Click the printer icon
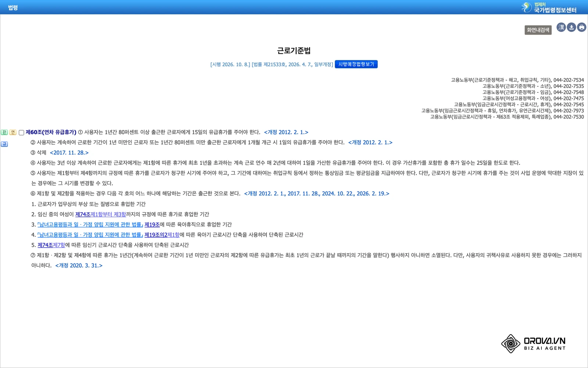The width and height of the screenshot is (588, 368). click(x=581, y=27)
